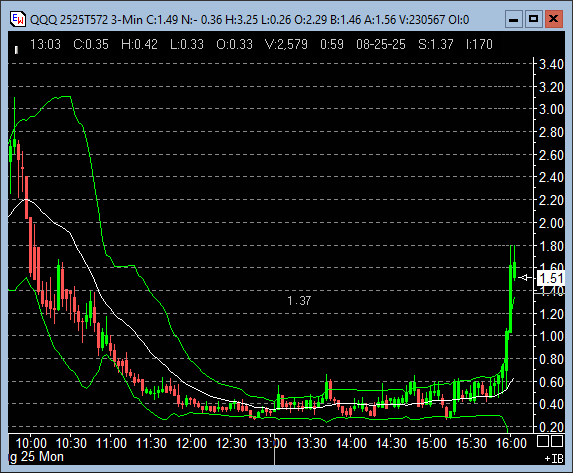Click the small cursor marker before 13:03

point(16,50)
